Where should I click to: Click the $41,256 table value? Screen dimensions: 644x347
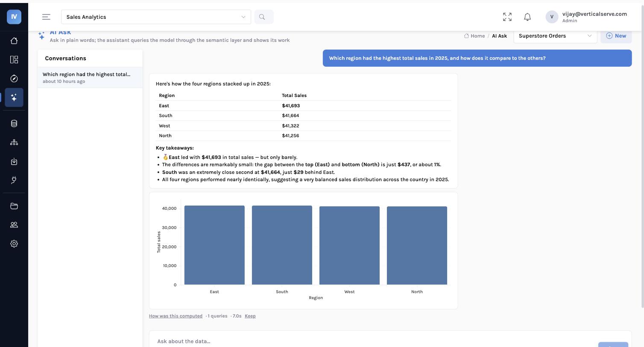tap(290, 135)
